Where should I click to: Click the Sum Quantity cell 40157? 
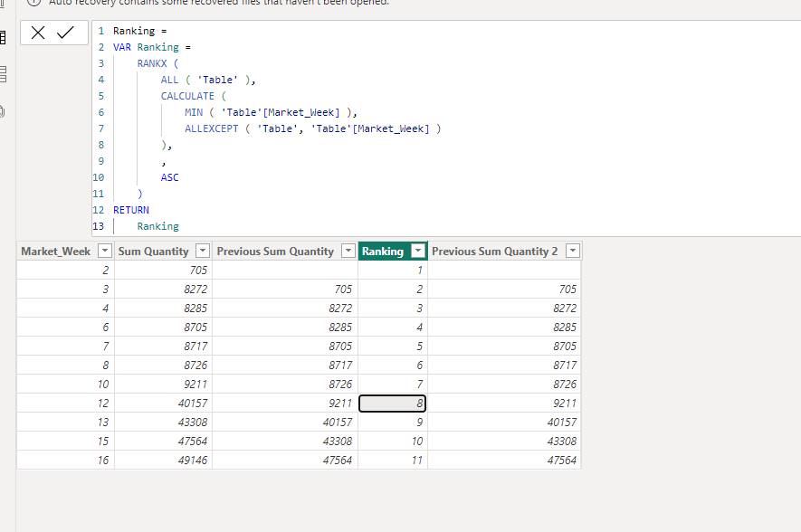click(164, 404)
